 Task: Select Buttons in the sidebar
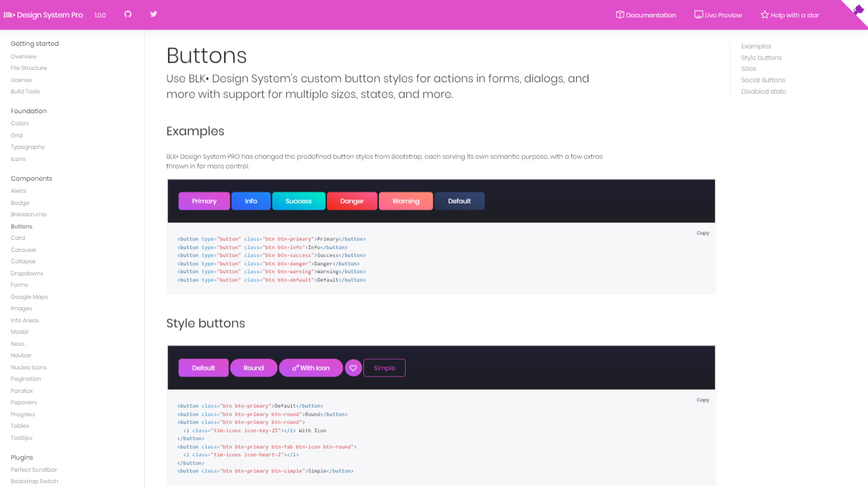tap(22, 227)
